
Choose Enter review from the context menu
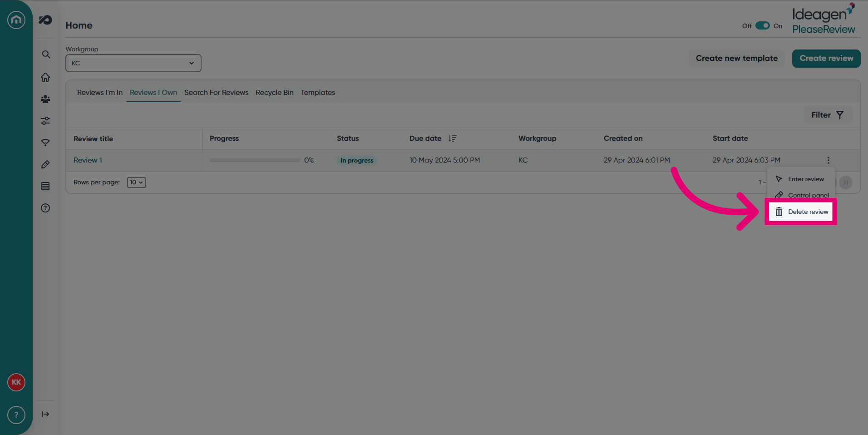[801, 179]
